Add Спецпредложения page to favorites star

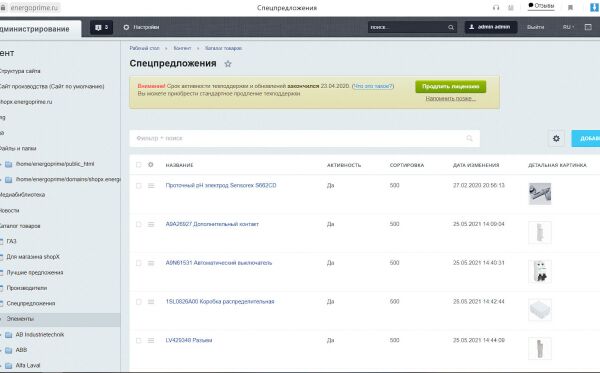228,64
